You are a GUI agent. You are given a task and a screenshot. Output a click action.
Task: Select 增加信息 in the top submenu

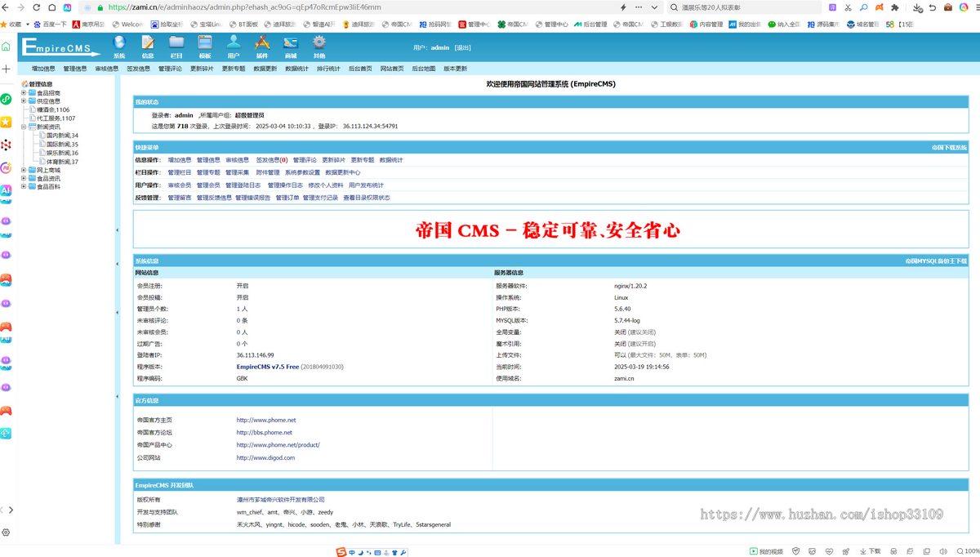point(43,69)
